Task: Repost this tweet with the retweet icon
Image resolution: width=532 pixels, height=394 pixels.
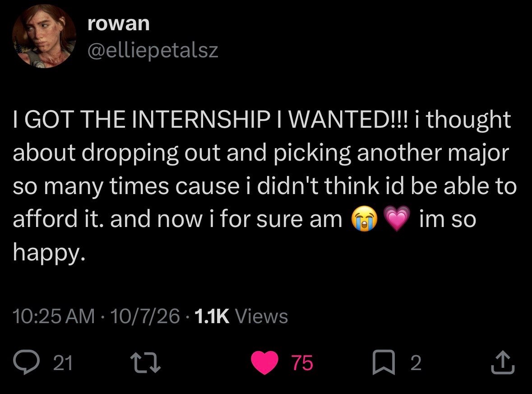Action: click(146, 362)
